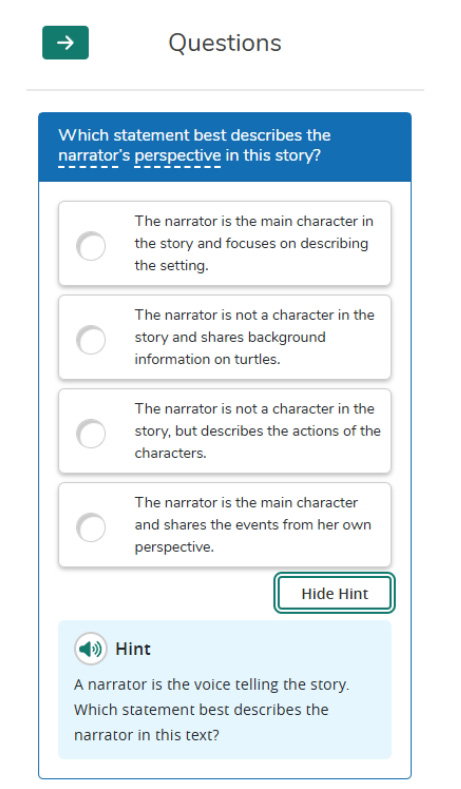Image resolution: width=461 pixels, height=789 pixels.
Task: Click the Hide Hint button
Action: [x=335, y=593]
